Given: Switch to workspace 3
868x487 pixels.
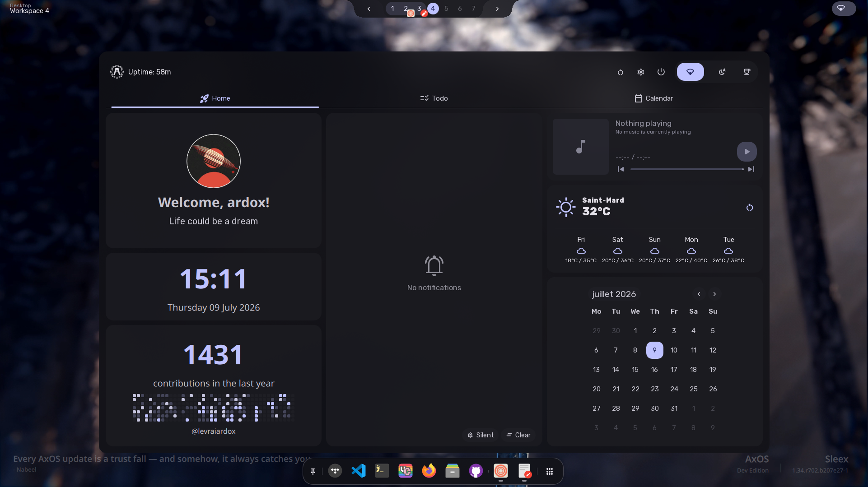Looking at the screenshot, I should (419, 9).
